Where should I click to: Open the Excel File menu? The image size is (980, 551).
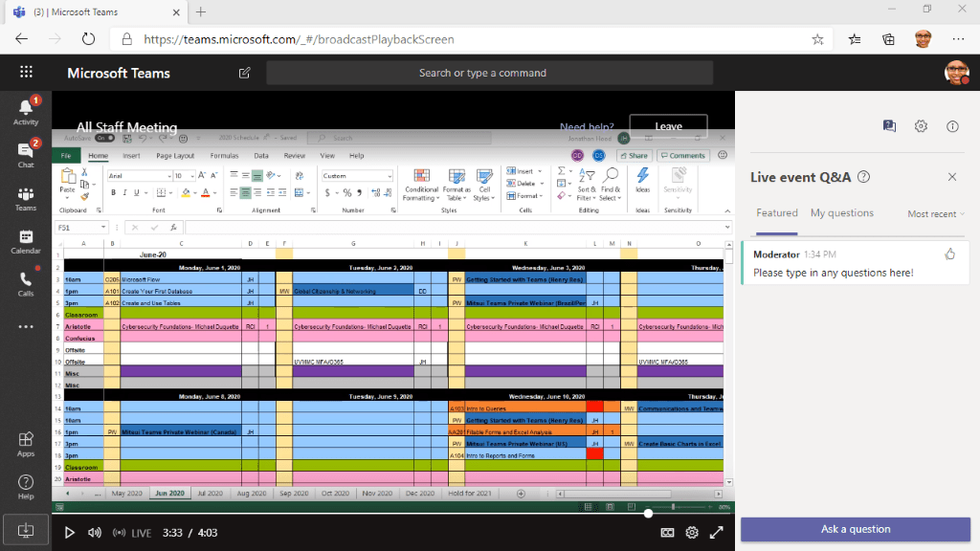click(x=66, y=156)
